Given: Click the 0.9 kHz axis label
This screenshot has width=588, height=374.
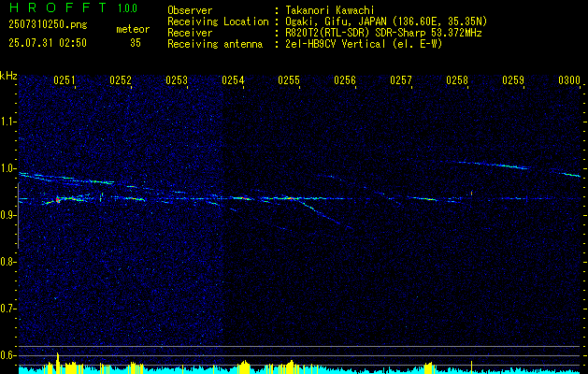Looking at the screenshot, I should 8,215.
